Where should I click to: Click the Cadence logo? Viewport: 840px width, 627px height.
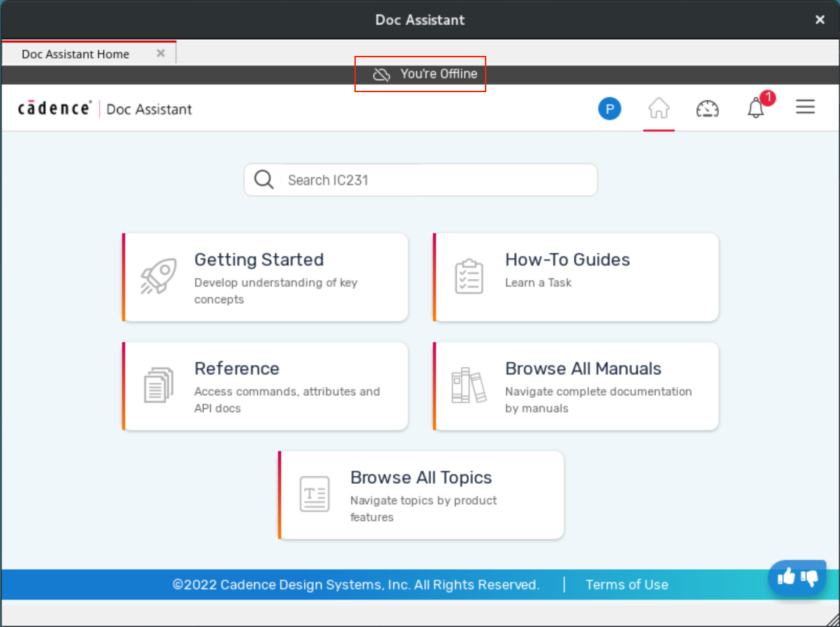tap(54, 108)
